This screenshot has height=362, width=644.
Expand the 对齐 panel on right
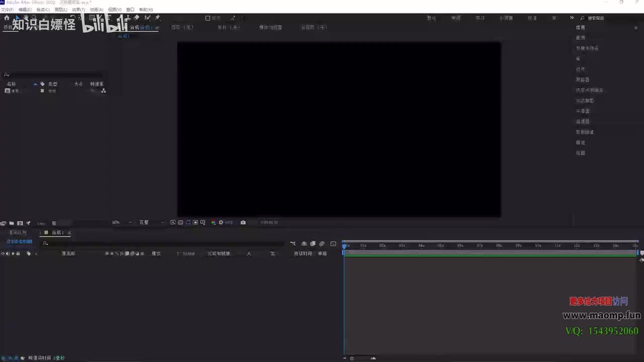tap(581, 69)
